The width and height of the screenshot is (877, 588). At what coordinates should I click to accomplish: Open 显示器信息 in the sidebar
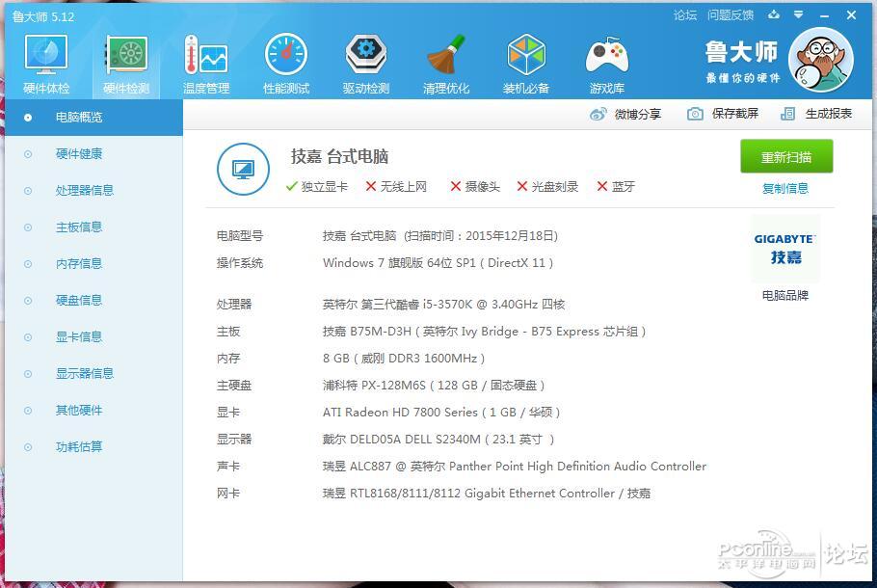(94, 374)
